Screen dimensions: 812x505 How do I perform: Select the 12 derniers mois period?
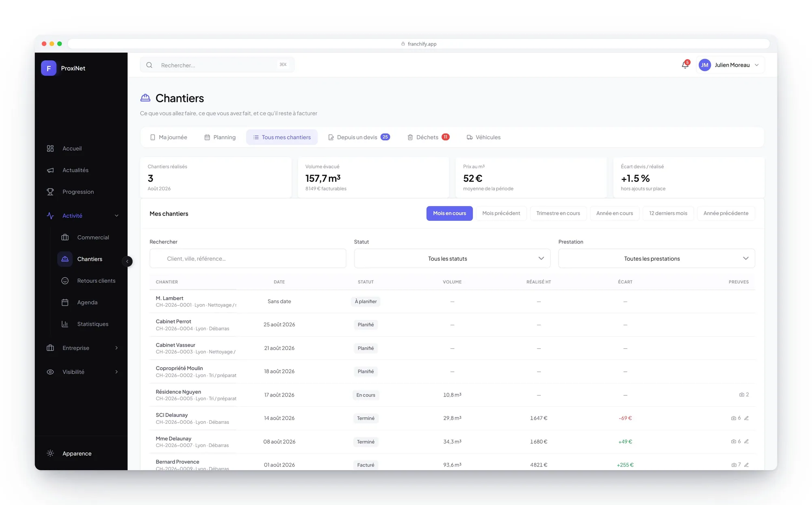(x=668, y=214)
